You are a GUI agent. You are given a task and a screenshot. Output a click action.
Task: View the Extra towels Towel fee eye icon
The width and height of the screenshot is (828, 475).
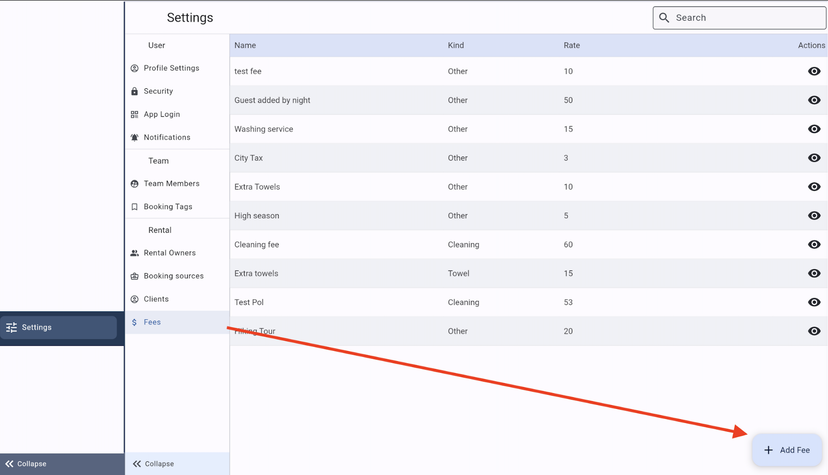[x=814, y=273]
